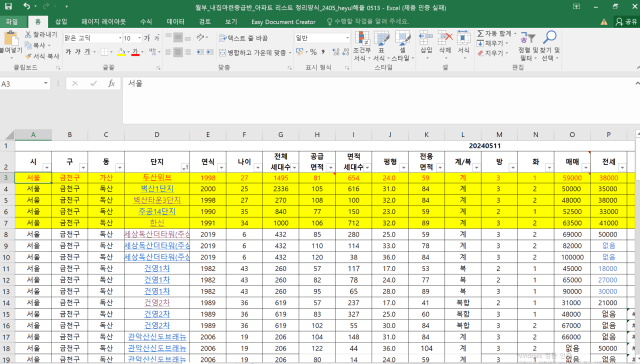Click the text orientation icon
The width and height of the screenshot is (640, 364).
(200, 38)
